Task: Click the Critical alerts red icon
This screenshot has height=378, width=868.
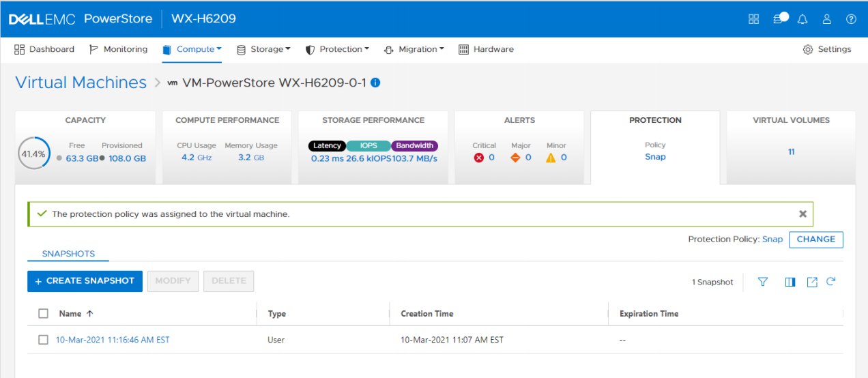Action: [x=479, y=158]
